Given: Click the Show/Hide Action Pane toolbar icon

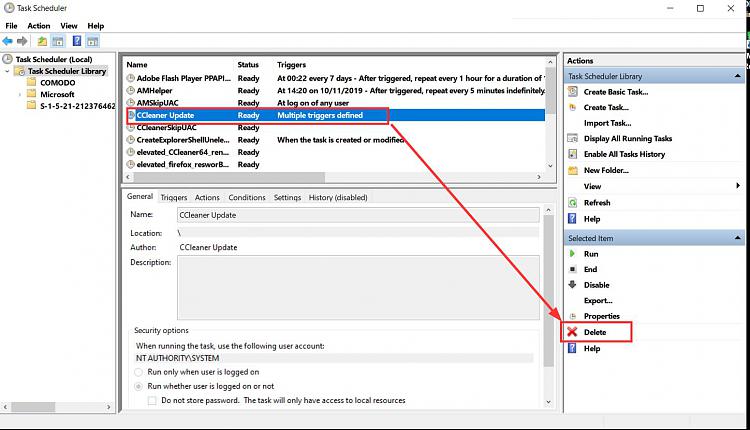Looking at the screenshot, I should point(92,41).
